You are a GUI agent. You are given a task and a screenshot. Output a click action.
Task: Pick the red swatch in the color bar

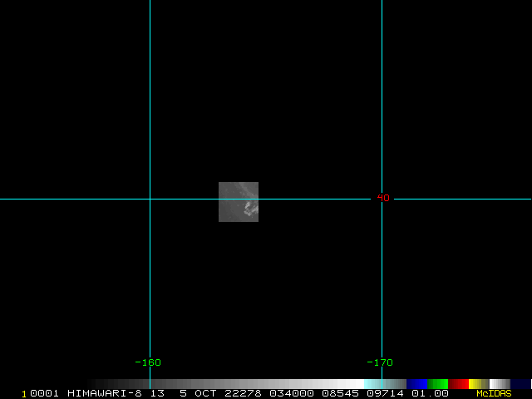458,384
